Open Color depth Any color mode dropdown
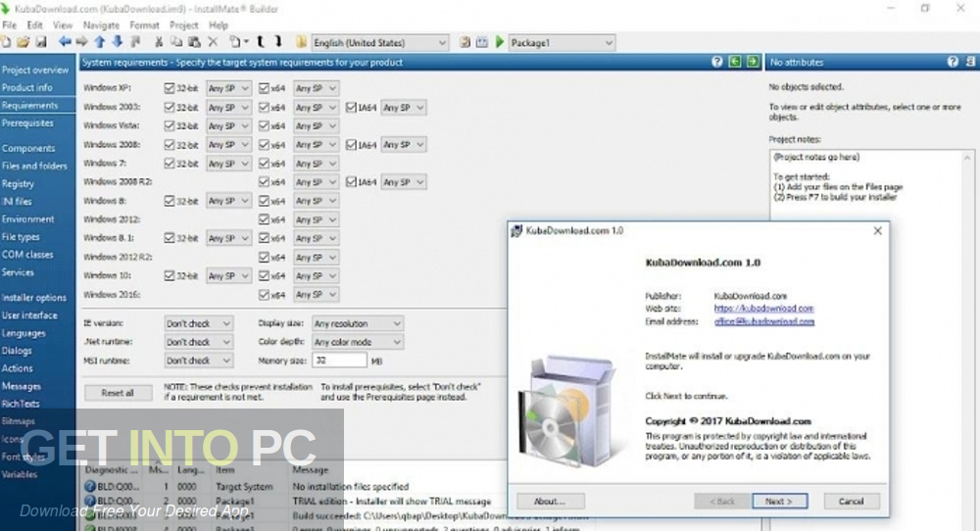The width and height of the screenshot is (980, 531). point(358,342)
